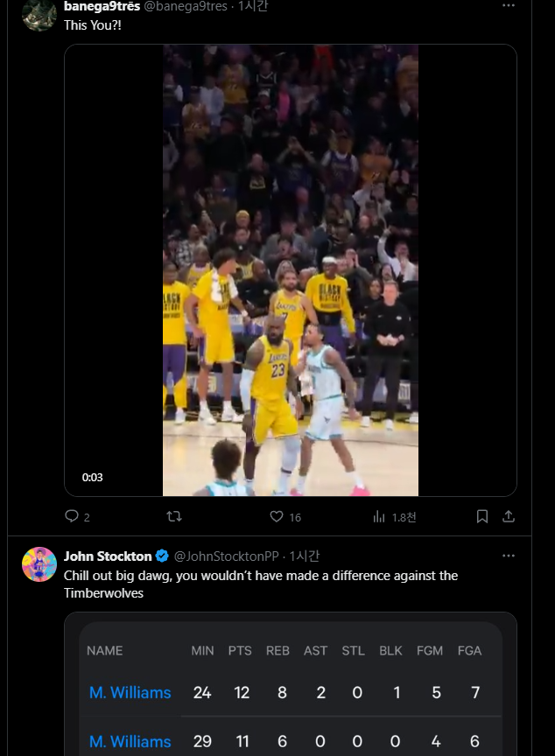Open the banega9tres display name link
Image resolution: width=555 pixels, height=756 pixels.
102,6
